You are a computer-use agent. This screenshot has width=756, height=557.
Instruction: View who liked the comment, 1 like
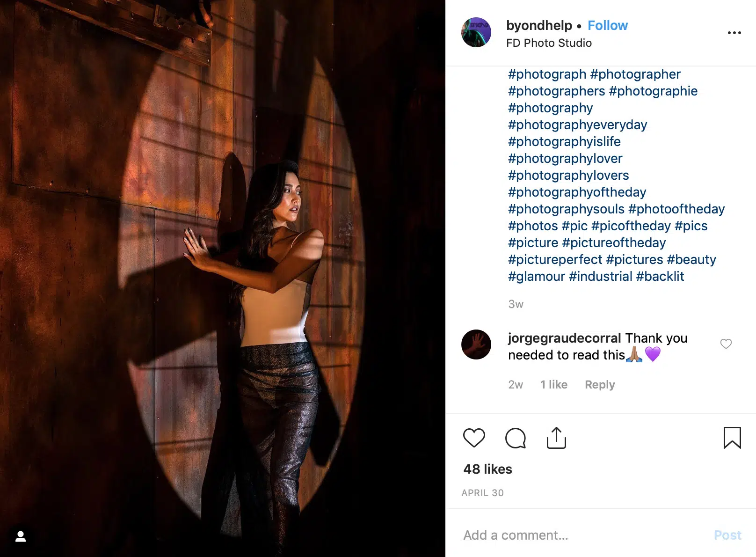pyautogui.click(x=554, y=385)
